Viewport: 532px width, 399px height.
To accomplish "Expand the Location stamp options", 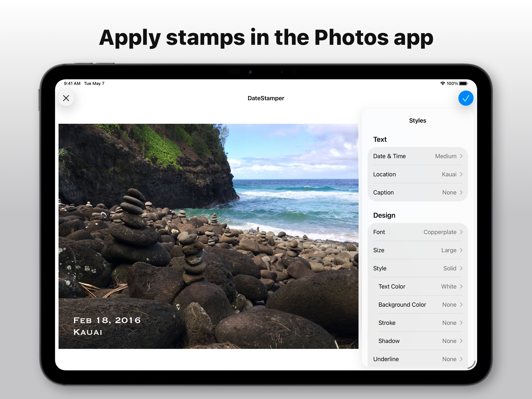I will pos(417,174).
